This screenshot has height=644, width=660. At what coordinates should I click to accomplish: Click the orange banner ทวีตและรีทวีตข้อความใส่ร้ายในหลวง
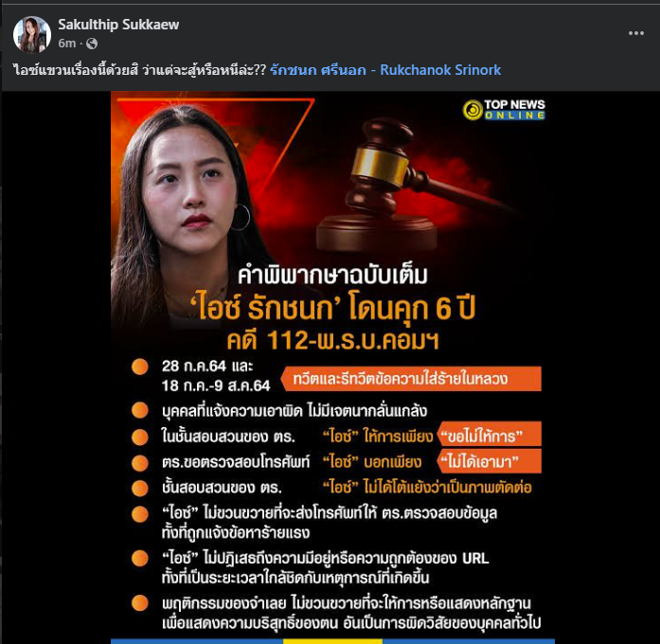click(411, 379)
